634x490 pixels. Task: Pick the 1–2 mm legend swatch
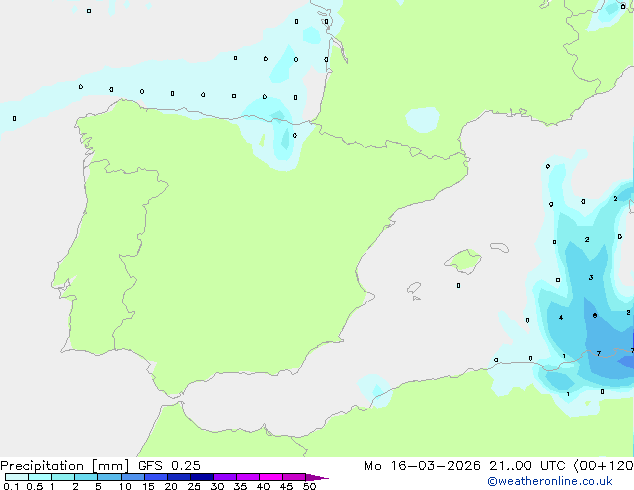pos(63,477)
